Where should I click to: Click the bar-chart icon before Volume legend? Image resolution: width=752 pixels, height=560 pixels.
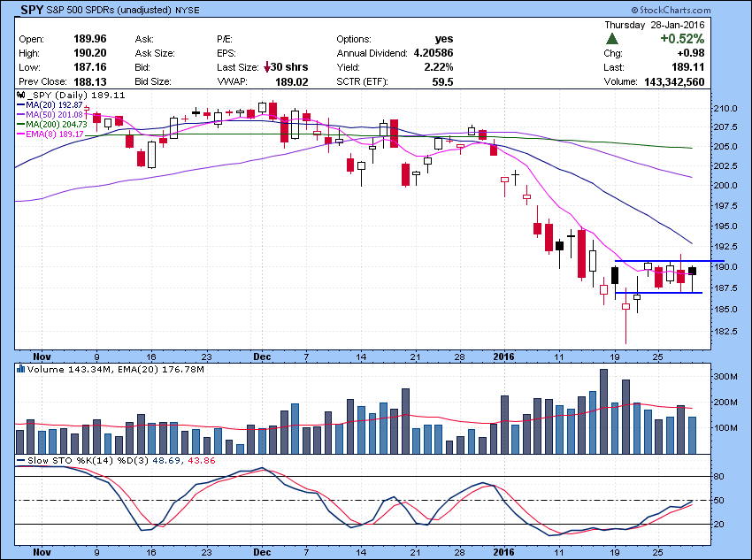coord(20,369)
